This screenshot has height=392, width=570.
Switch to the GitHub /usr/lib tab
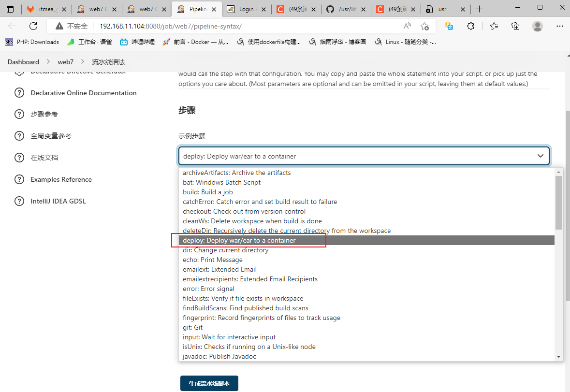point(346,10)
